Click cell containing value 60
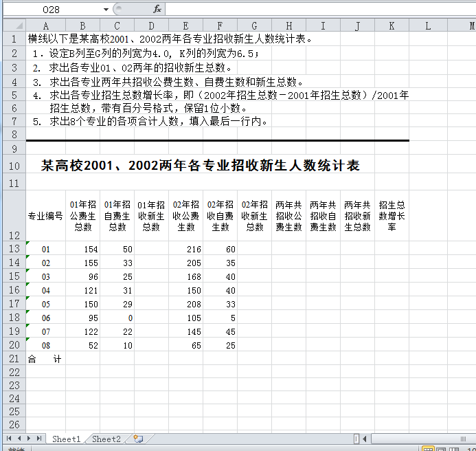Screen dimensions: 476x451 pyautogui.click(x=220, y=249)
